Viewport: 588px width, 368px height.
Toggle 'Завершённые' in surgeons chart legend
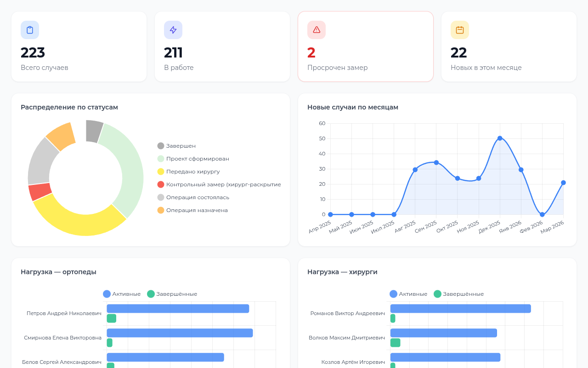pyautogui.click(x=458, y=294)
